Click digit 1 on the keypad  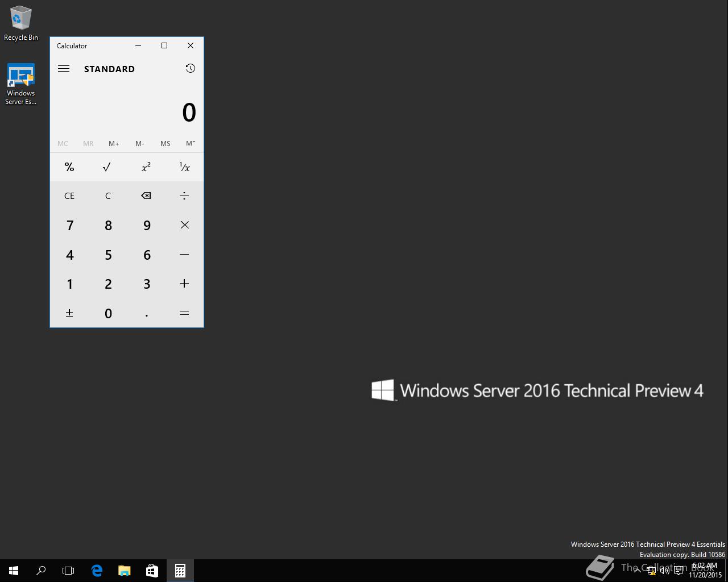(x=69, y=284)
